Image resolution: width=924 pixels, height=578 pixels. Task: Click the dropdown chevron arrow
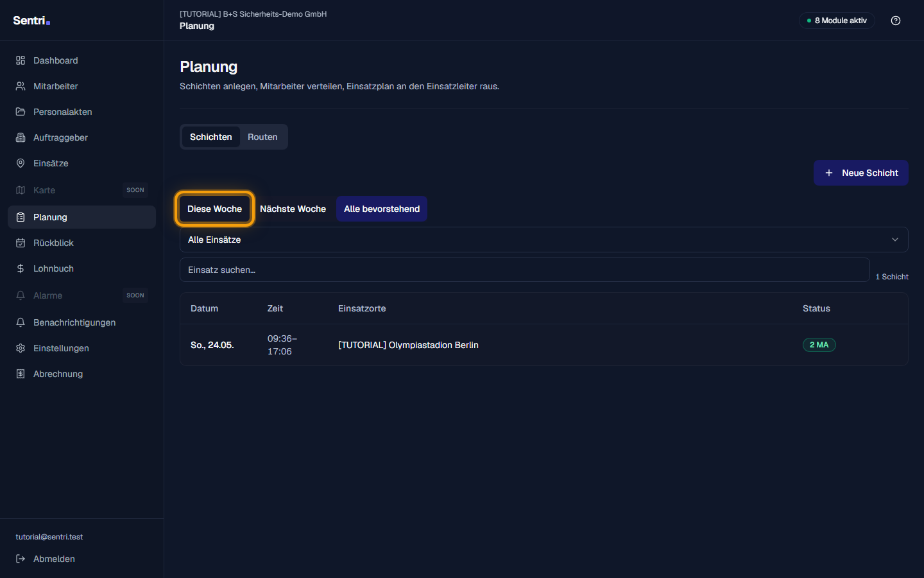(895, 240)
